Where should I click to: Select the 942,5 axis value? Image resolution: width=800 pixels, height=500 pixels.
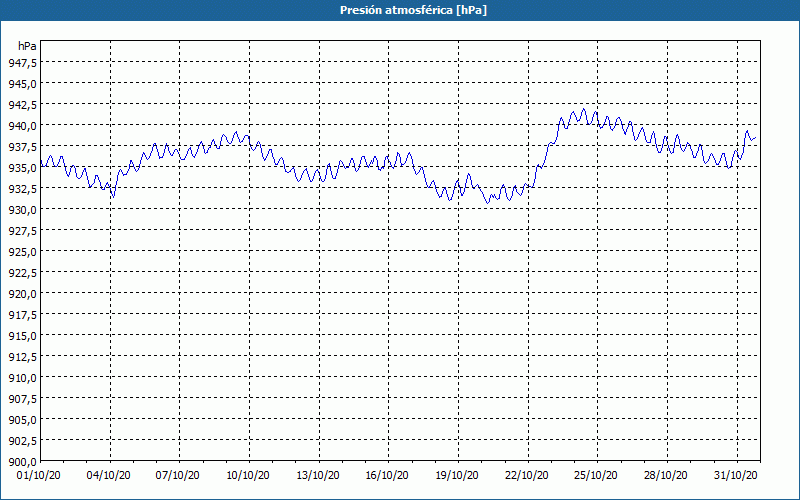[22, 105]
